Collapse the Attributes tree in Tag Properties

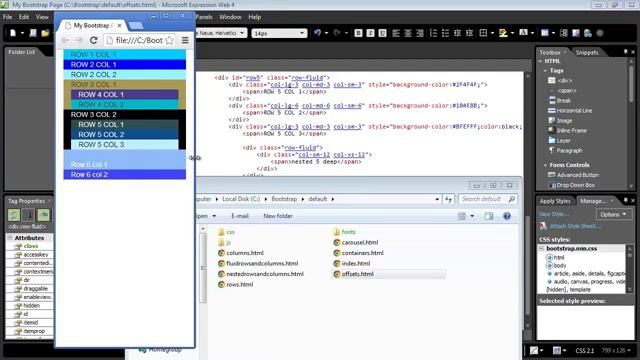[10, 238]
